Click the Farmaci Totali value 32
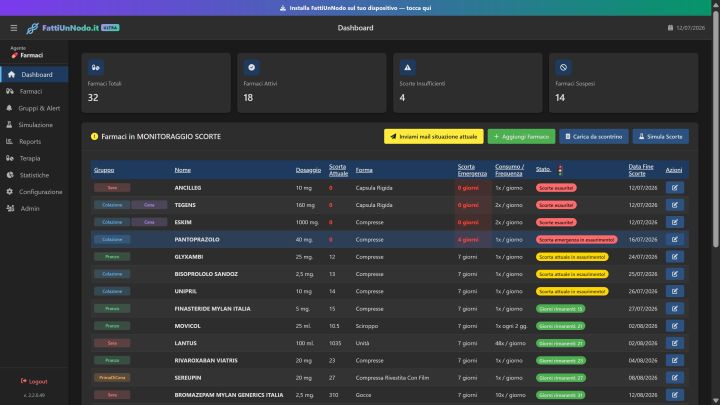This screenshot has height=405, width=720. (93, 98)
